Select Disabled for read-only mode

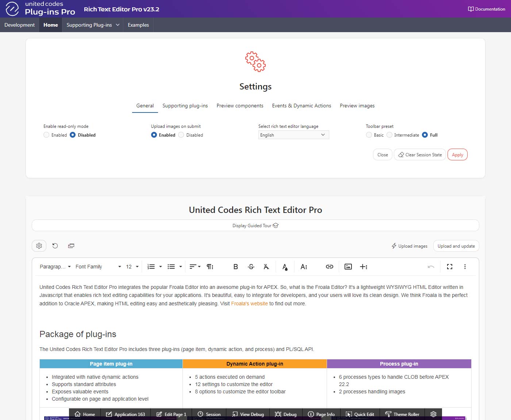(73, 135)
